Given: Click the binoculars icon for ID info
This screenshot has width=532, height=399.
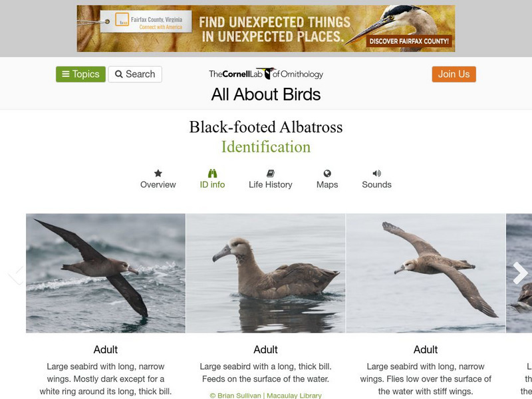Looking at the screenshot, I should [212, 174].
